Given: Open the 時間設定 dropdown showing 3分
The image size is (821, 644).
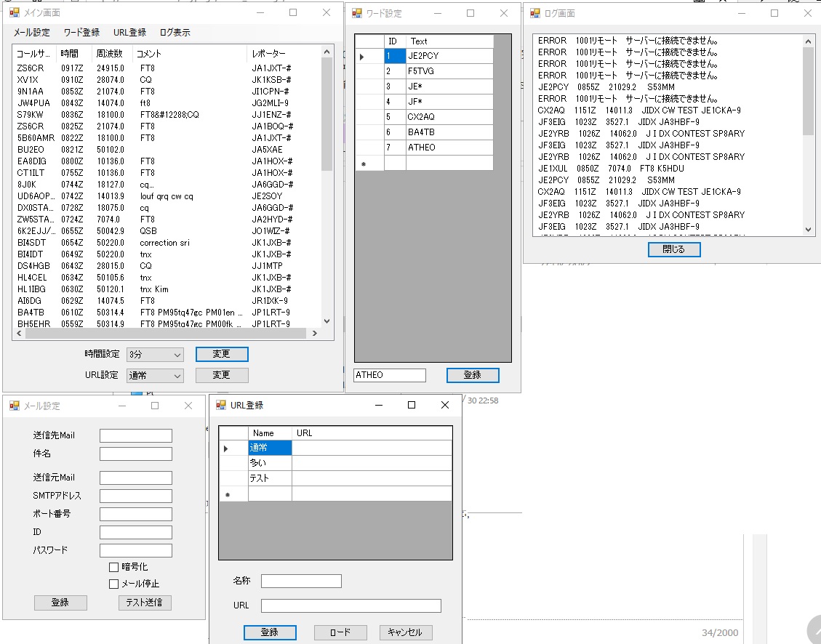Looking at the screenshot, I should [x=155, y=355].
